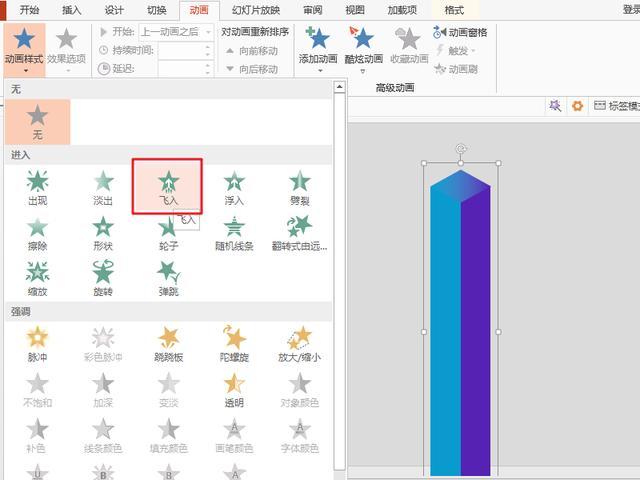
Task: Choose the 无 animation option
Action: [38, 122]
